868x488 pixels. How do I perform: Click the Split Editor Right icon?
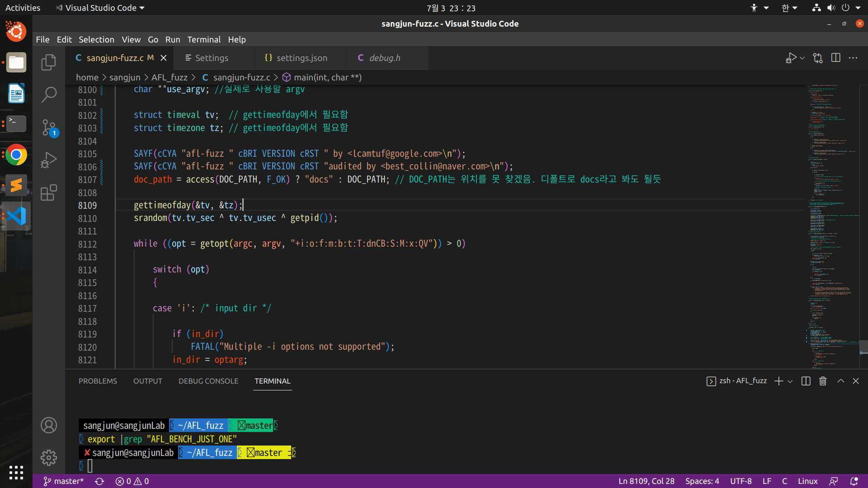[835, 58]
